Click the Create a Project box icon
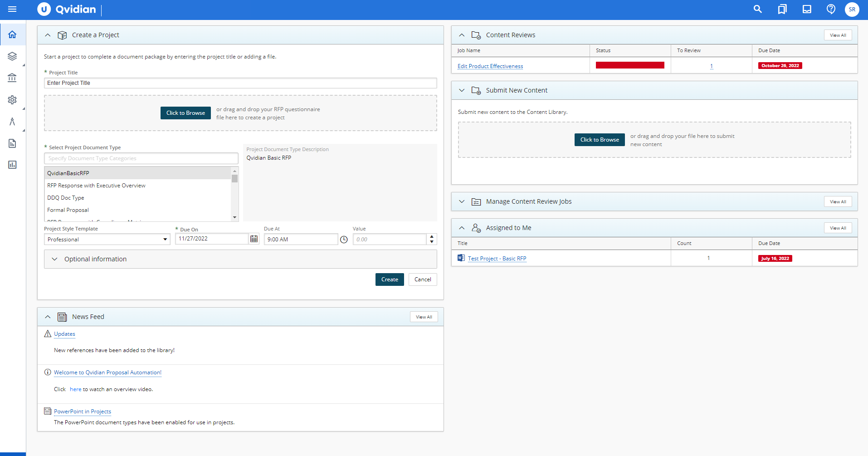 click(63, 35)
